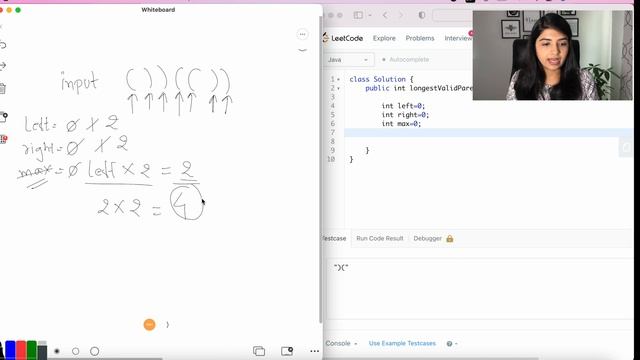Click Use Example Testcases link
This screenshot has height=360, width=640.
click(402, 343)
